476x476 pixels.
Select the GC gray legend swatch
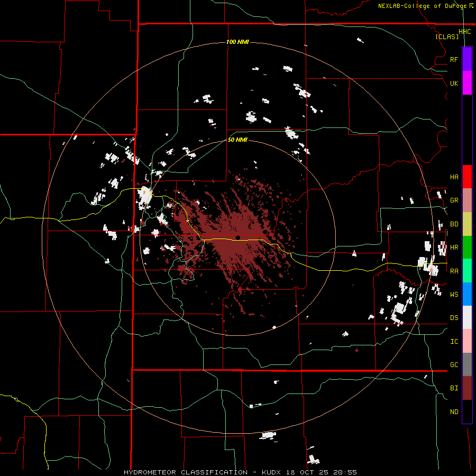tap(467, 364)
